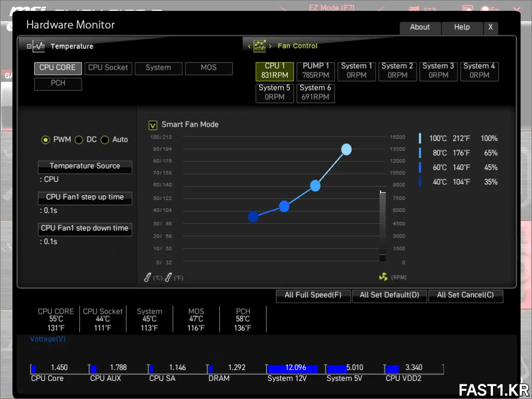Click the Fan Control chart icon

tap(260, 46)
